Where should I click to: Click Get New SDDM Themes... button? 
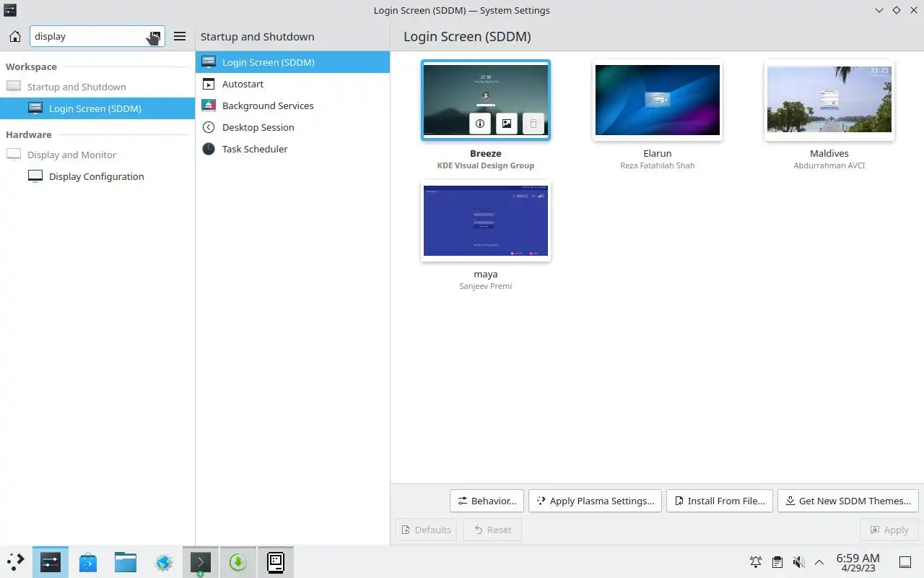click(x=848, y=501)
